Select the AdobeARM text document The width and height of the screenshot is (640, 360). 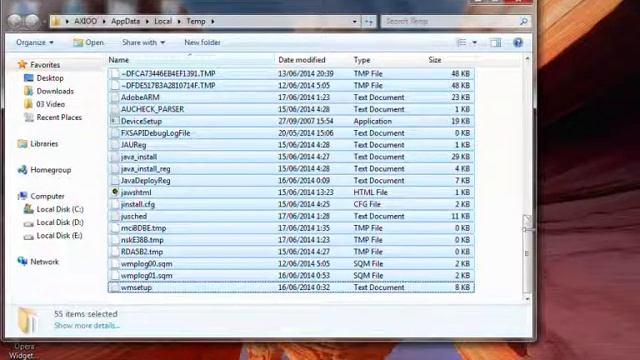point(291,97)
